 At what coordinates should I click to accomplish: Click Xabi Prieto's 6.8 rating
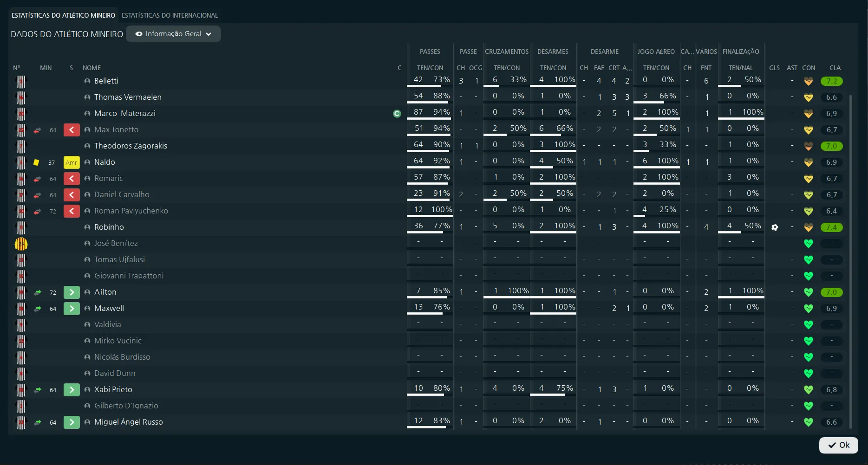click(831, 390)
